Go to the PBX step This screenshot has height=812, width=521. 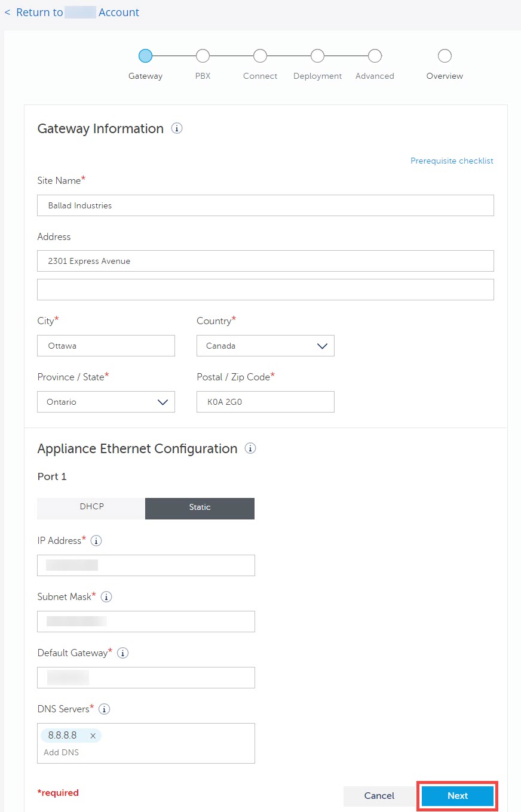tap(203, 56)
